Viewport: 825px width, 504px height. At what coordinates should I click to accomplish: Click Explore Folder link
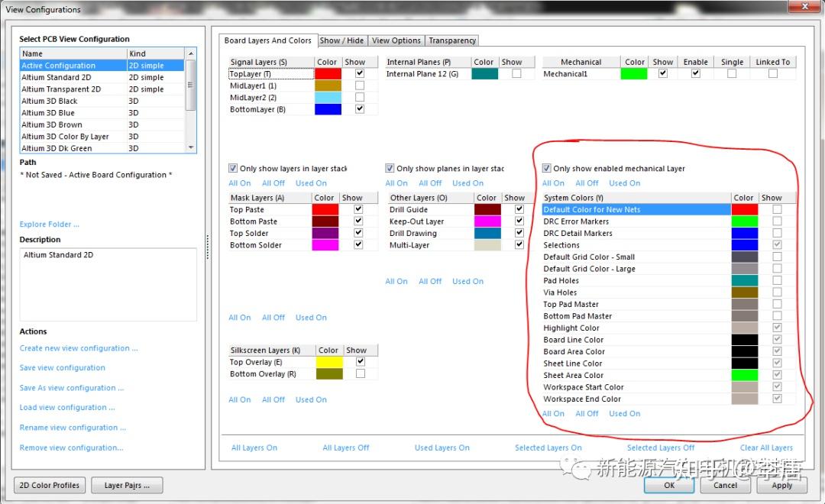click(50, 224)
